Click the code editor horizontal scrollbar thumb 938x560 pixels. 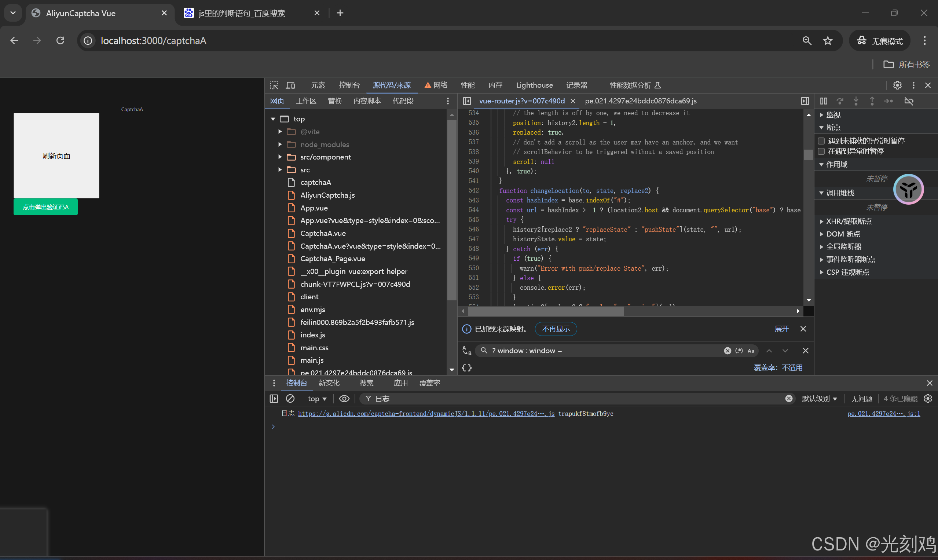pos(546,311)
